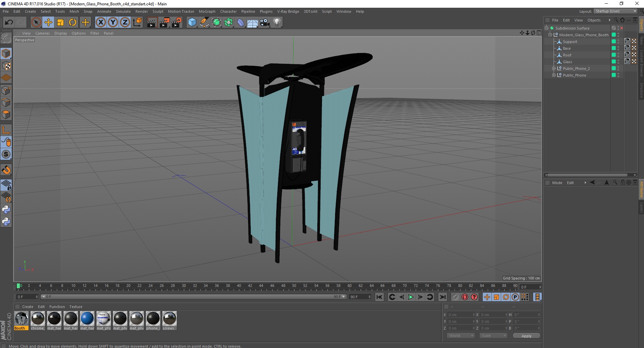Activate the Scale tool
The height and width of the screenshot is (348, 644).
coord(61,23)
